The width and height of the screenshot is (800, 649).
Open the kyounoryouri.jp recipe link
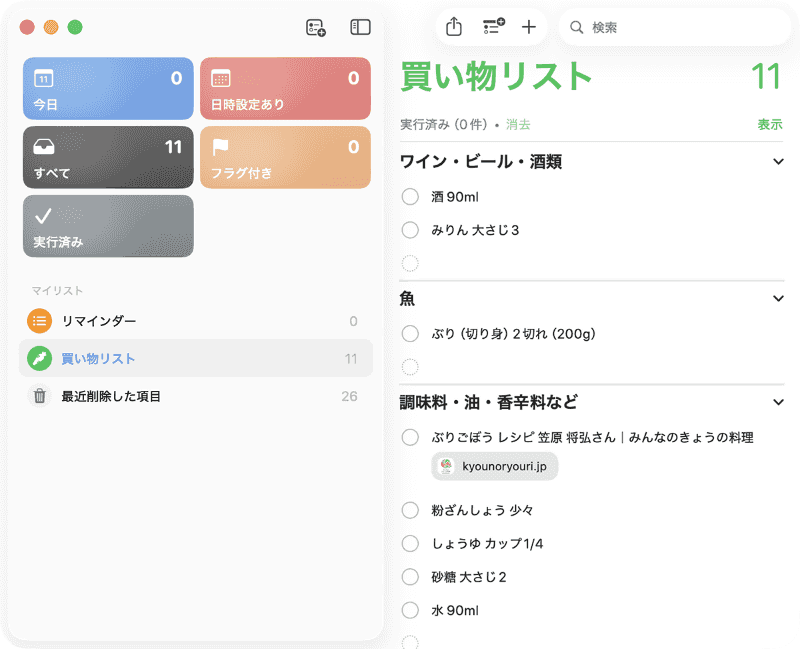click(493, 467)
